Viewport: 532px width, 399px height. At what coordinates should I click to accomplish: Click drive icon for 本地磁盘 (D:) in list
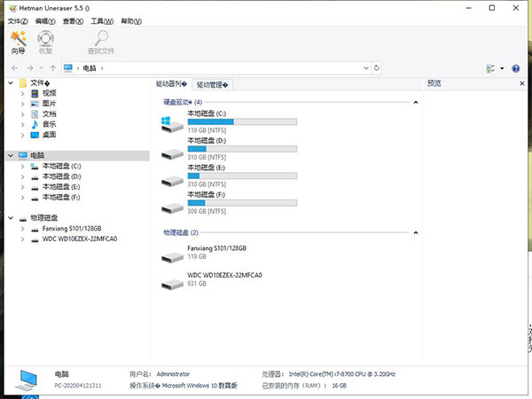172,154
